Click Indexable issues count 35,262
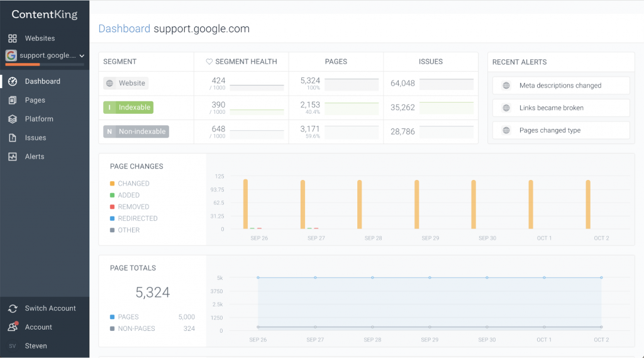Image resolution: width=644 pixels, height=358 pixels. tap(402, 108)
